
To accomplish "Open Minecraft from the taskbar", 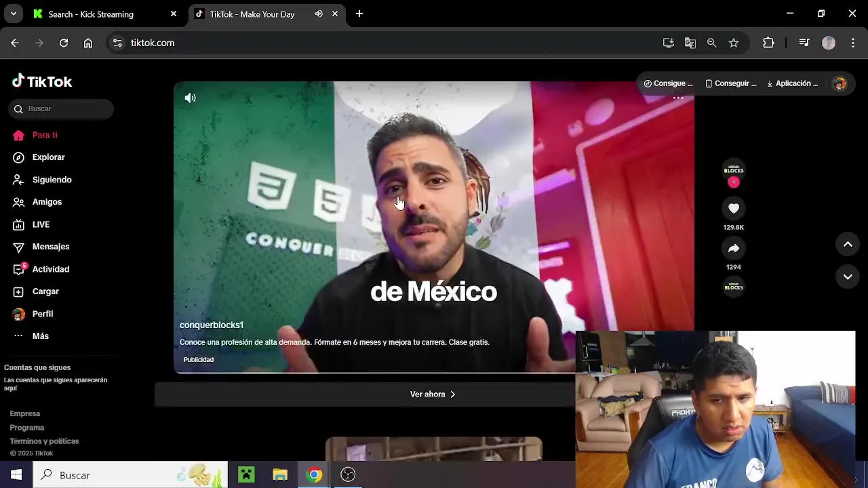I will click(x=246, y=474).
